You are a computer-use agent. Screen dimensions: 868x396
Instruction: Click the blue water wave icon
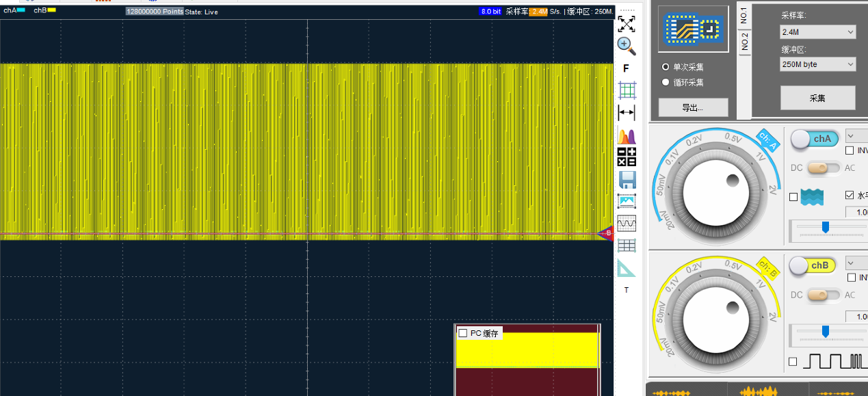pyautogui.click(x=812, y=198)
